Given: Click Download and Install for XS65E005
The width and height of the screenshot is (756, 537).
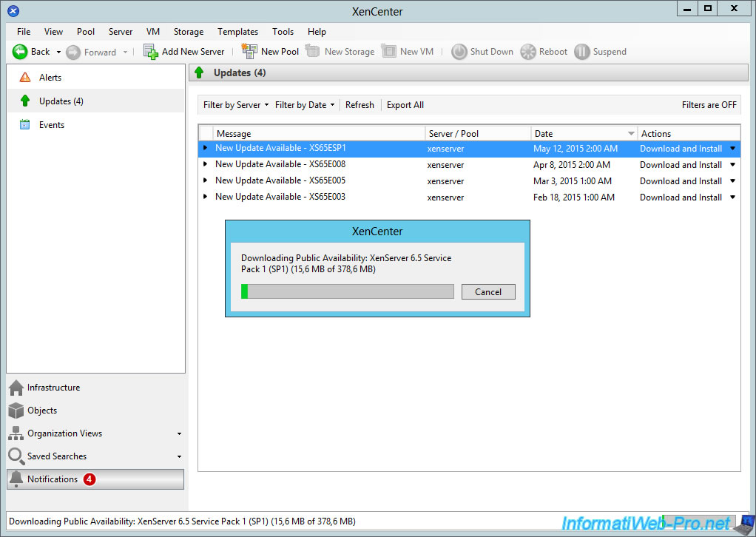Looking at the screenshot, I should click(681, 181).
